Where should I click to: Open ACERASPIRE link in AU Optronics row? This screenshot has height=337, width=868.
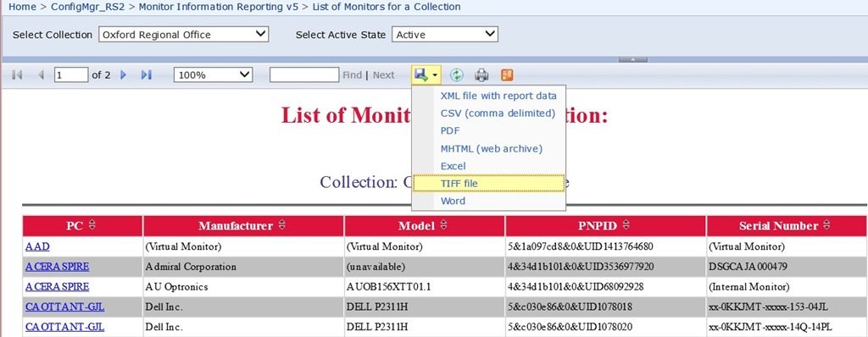click(57, 287)
